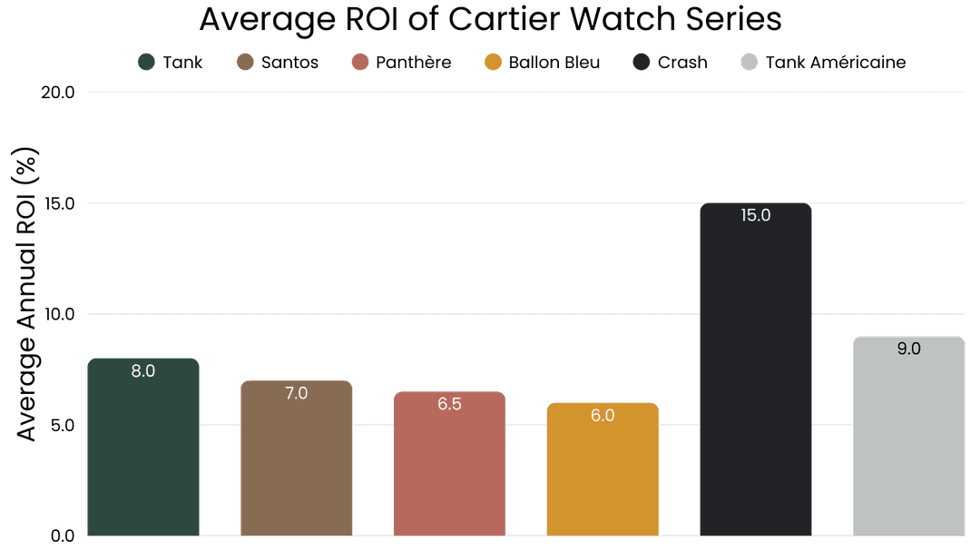Image resolution: width=980 pixels, height=551 pixels.
Task: Click the 8.0 value label
Action: [143, 371]
